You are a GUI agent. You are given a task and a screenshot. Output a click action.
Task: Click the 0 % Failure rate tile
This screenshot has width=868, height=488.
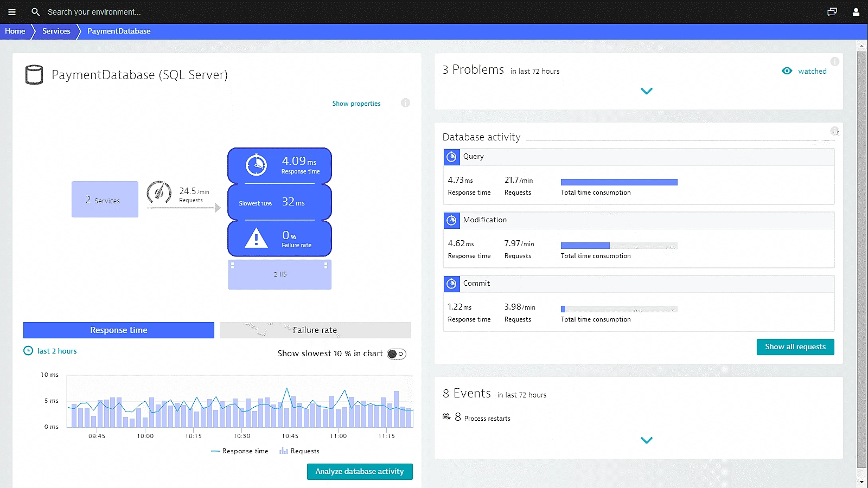pyautogui.click(x=279, y=239)
